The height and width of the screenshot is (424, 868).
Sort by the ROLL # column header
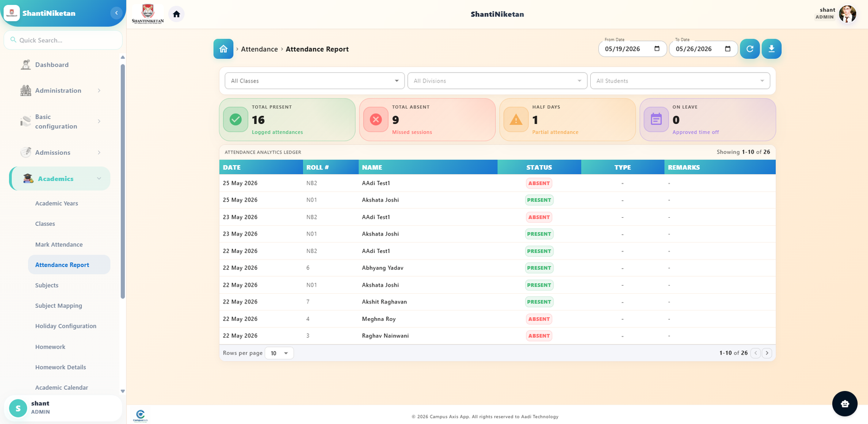click(330, 167)
